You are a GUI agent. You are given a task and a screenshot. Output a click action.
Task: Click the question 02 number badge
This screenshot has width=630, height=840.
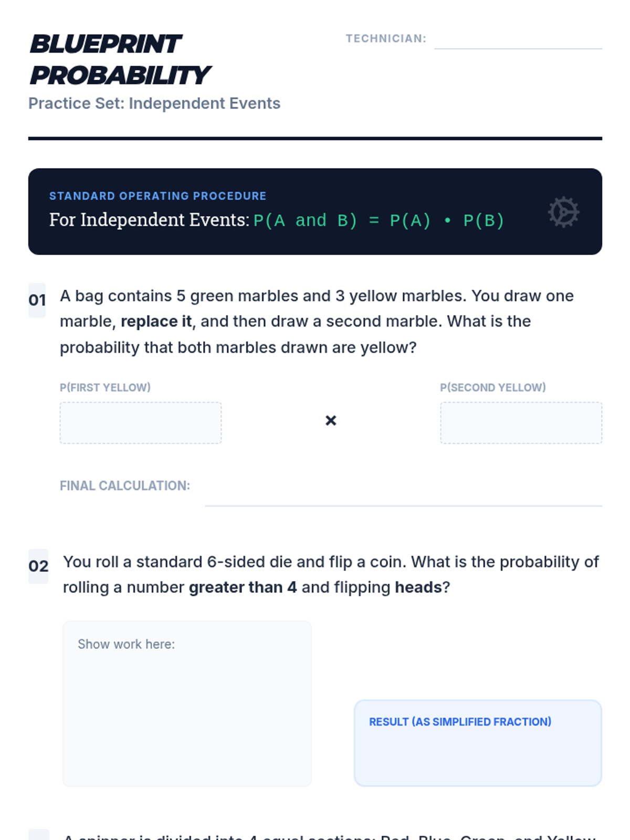38,566
